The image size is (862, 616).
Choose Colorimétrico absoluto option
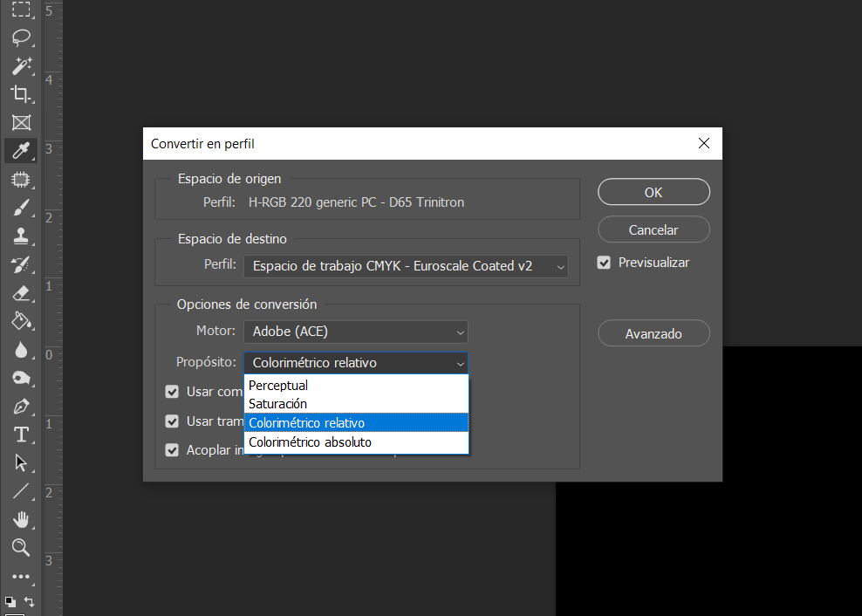pos(310,442)
